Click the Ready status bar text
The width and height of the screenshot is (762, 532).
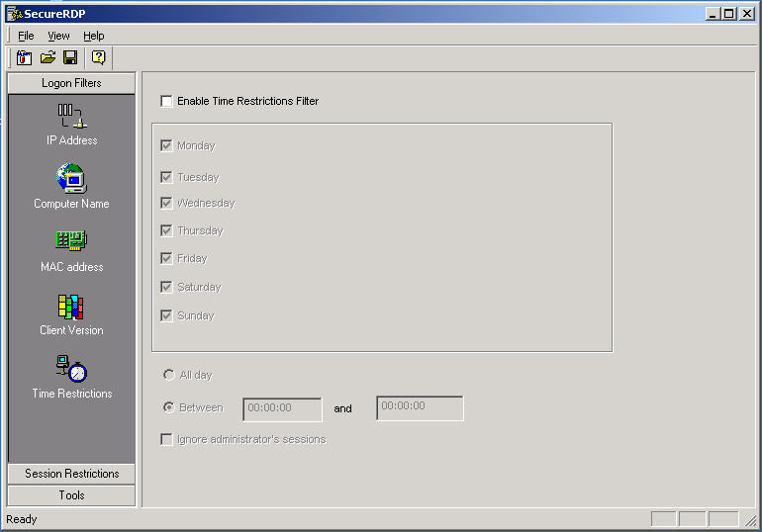click(x=22, y=519)
